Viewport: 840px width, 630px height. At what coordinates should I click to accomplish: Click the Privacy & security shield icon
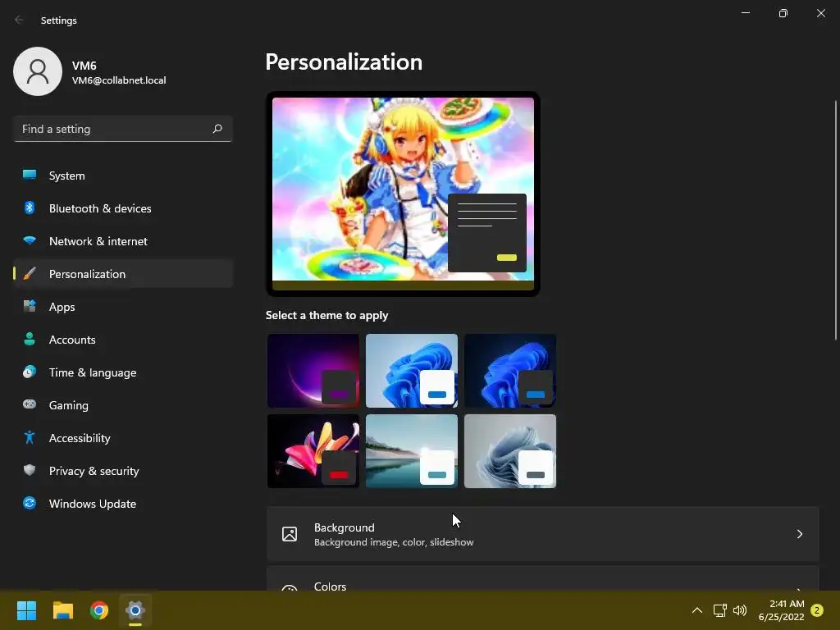[30, 470]
